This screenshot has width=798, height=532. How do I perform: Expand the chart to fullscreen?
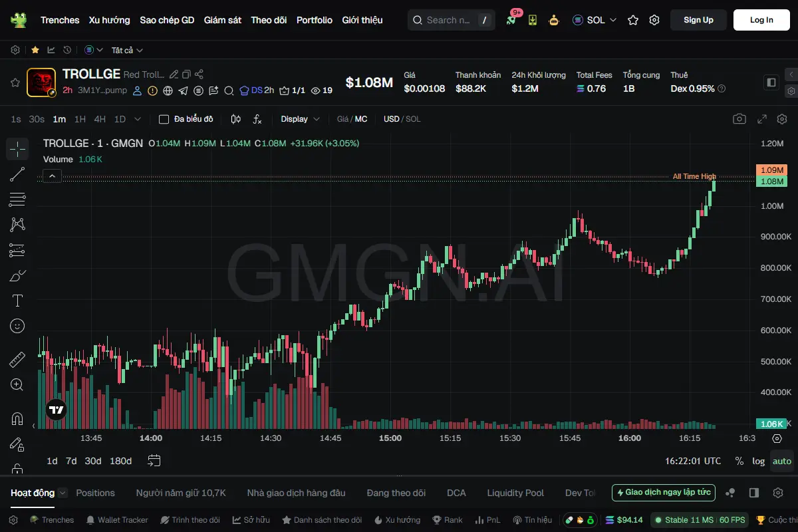tap(762, 119)
